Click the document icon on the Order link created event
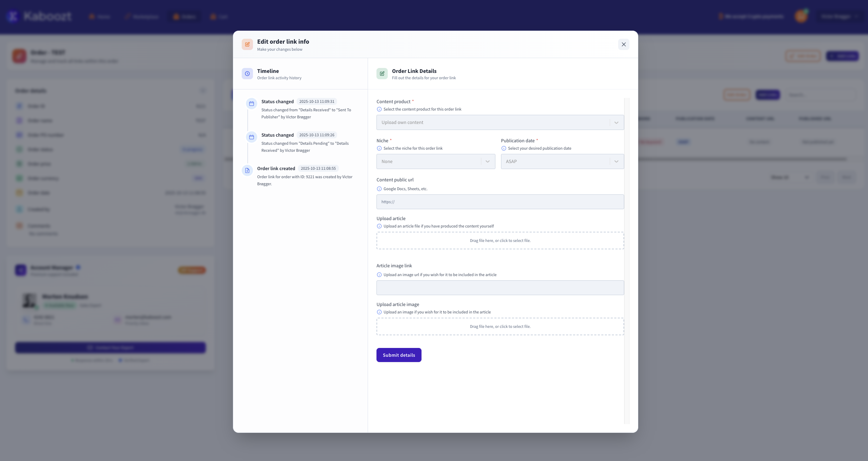Viewport: 868px width, 461px height. tap(247, 170)
